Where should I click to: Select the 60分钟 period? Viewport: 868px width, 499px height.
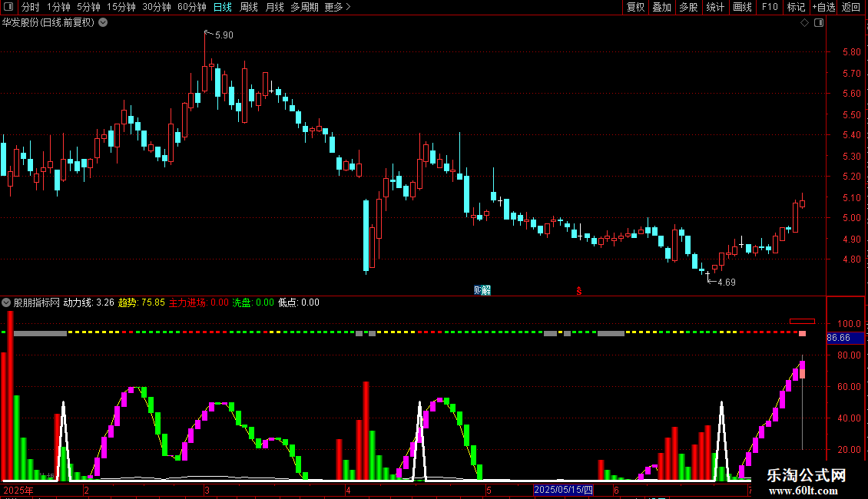click(x=192, y=7)
